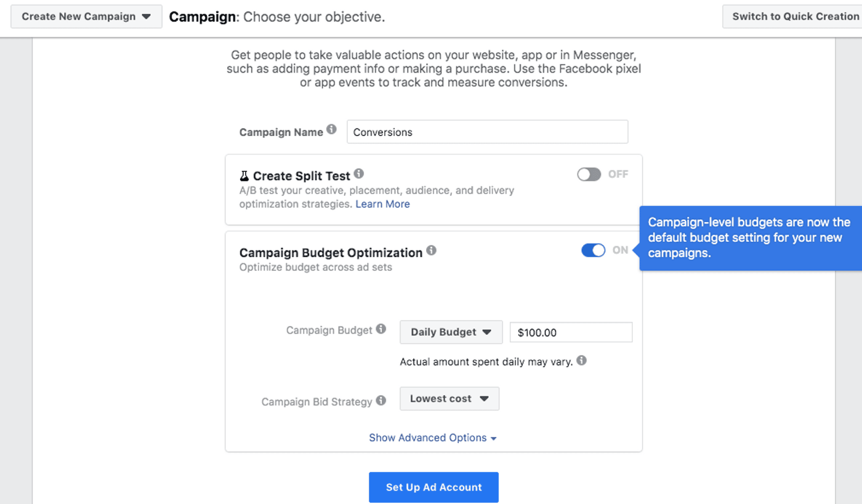
Task: Expand Show Advanced Options
Action: pyautogui.click(x=433, y=438)
